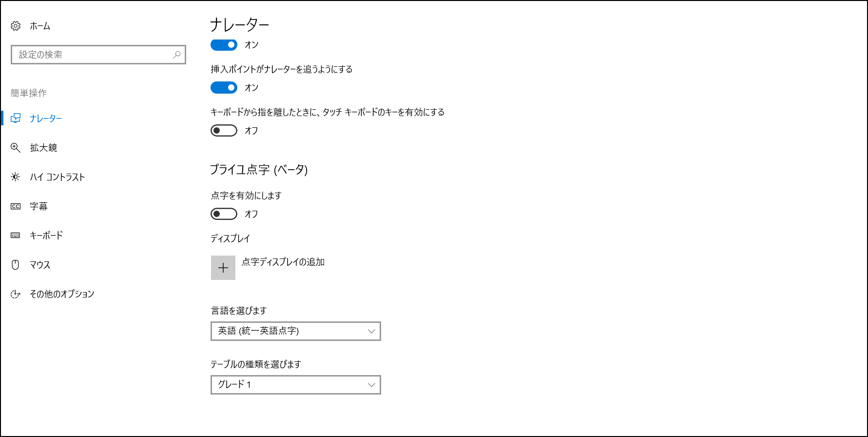
Task: Click the Other Options (その他のオプション) icon
Action: point(16,294)
